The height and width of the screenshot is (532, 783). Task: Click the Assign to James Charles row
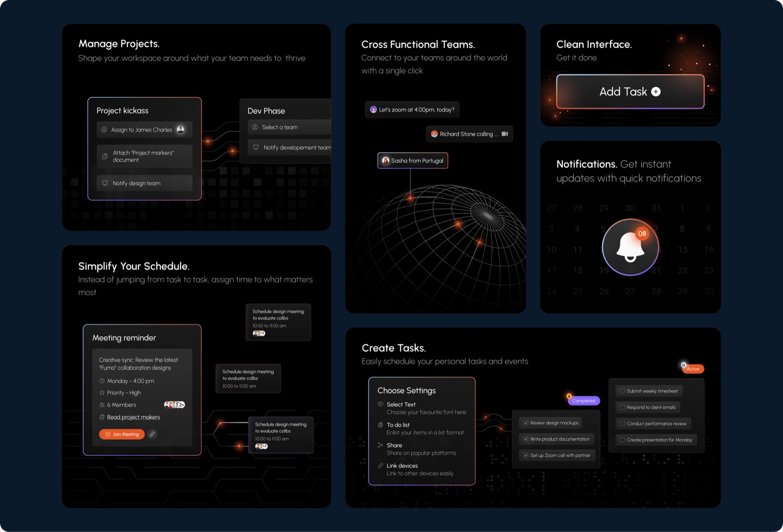144,130
